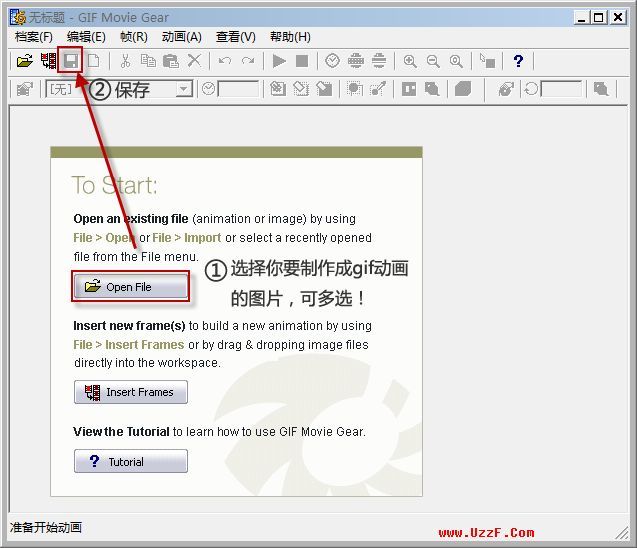Click the small clock icon next to the delay field

tap(208, 89)
